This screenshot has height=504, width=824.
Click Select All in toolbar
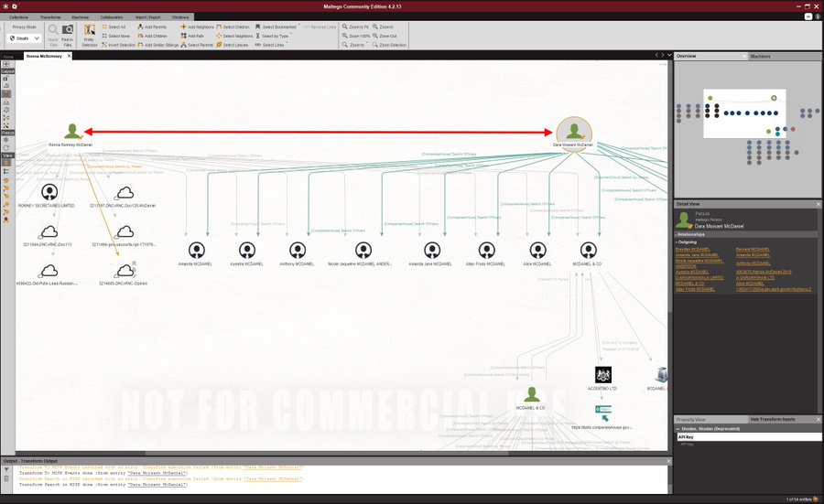[114, 27]
